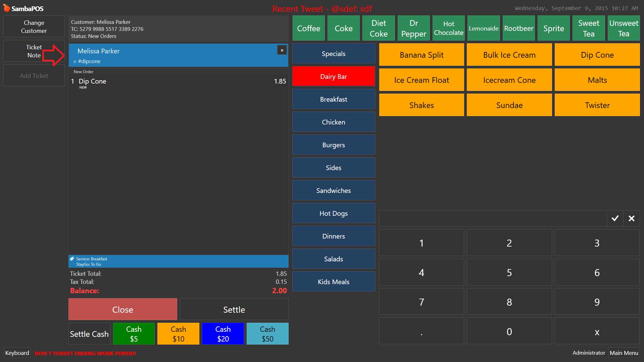
Task: Pay with the blue Cash $20 button
Action: point(223,334)
